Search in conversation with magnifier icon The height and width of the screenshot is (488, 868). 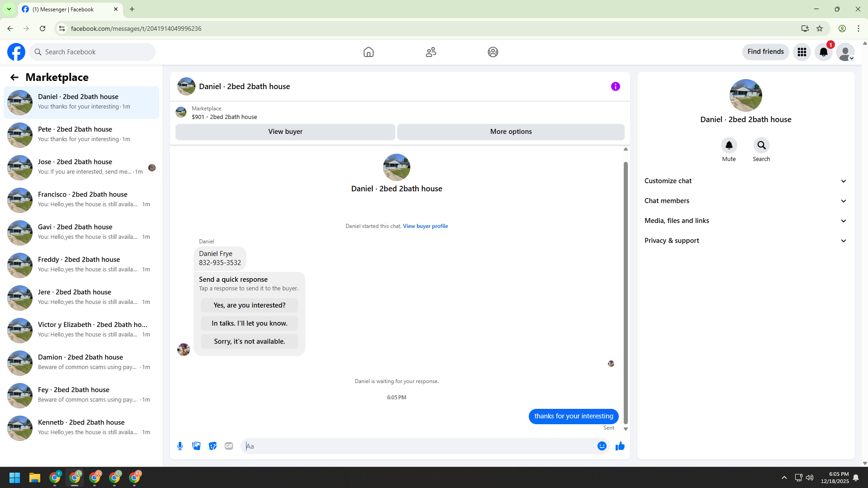point(762,145)
